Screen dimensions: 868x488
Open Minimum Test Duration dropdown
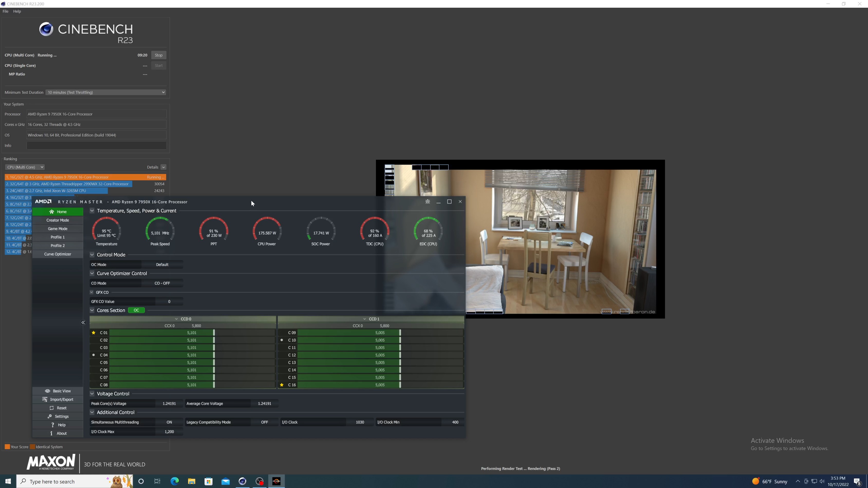pos(106,92)
